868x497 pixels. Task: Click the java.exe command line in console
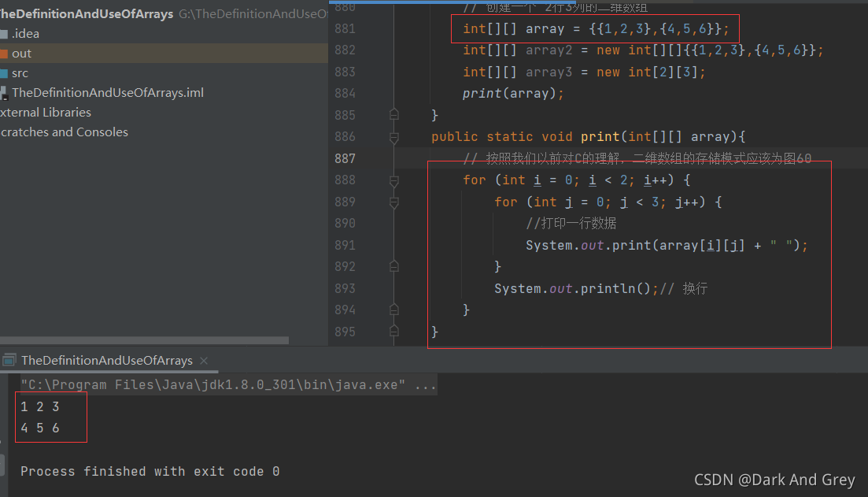(229, 384)
